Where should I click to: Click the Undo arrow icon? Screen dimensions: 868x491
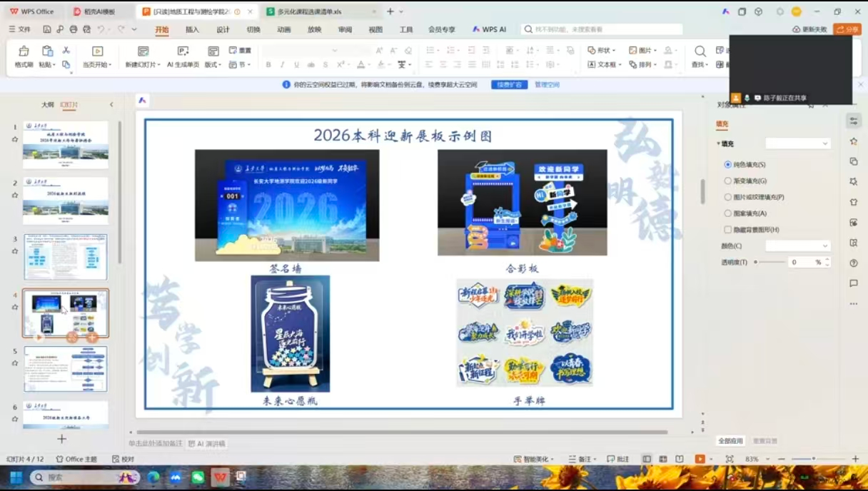pos(101,29)
